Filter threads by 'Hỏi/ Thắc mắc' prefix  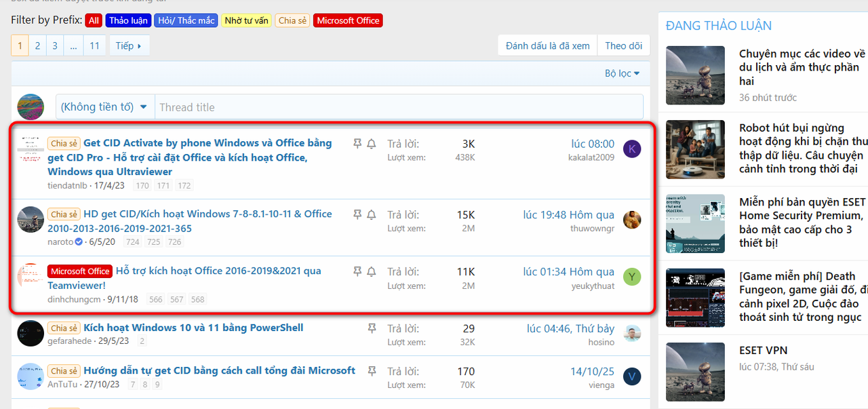(186, 20)
